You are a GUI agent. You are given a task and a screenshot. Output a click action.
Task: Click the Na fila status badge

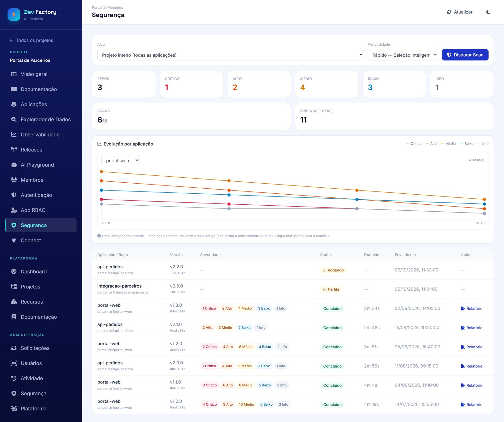[x=331, y=289]
